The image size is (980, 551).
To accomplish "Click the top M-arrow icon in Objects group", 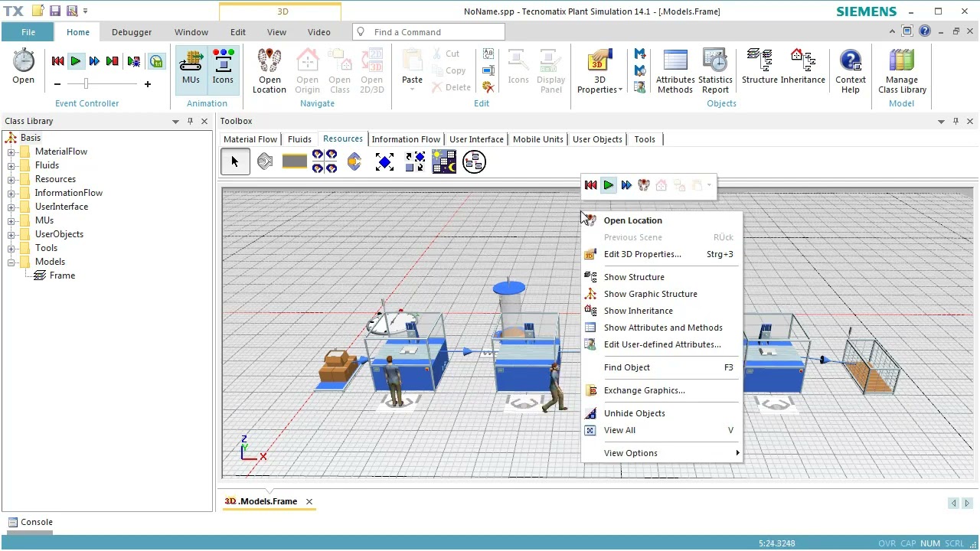I will click(640, 54).
